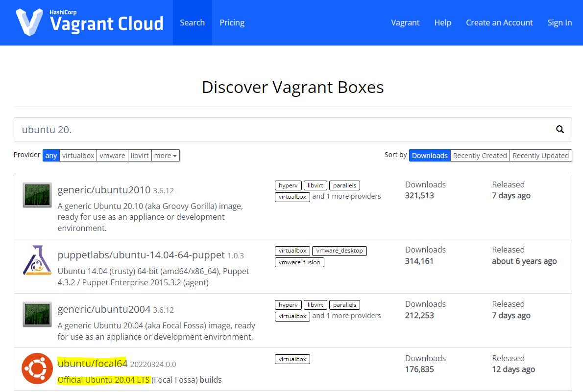This screenshot has width=583, height=392.
Task: Open the ubuntu/focal64 box link
Action: pyautogui.click(x=92, y=364)
